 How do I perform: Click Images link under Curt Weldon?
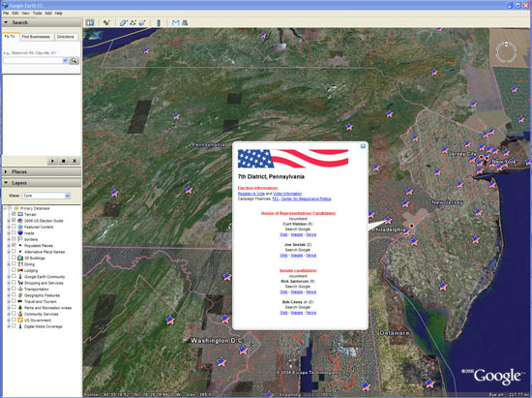point(297,234)
